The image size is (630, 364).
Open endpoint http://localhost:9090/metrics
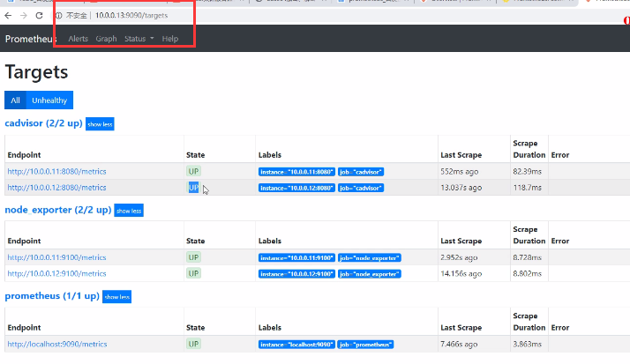click(57, 344)
